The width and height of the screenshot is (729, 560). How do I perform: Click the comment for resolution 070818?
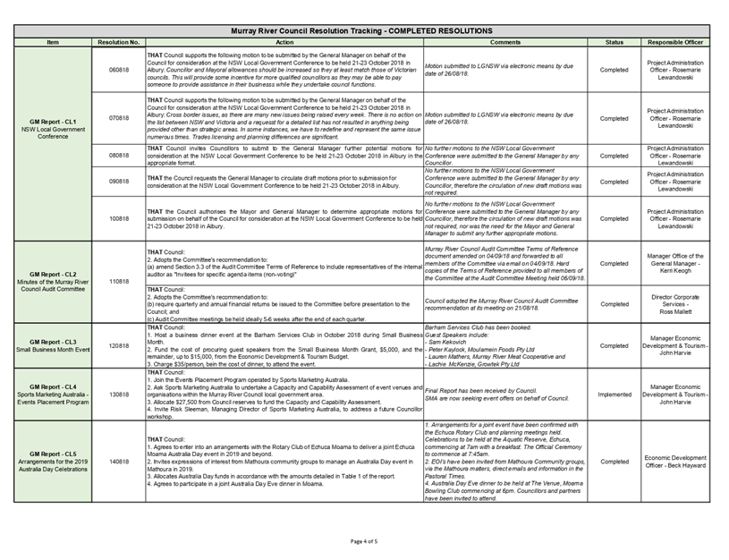pyautogui.click(x=499, y=118)
